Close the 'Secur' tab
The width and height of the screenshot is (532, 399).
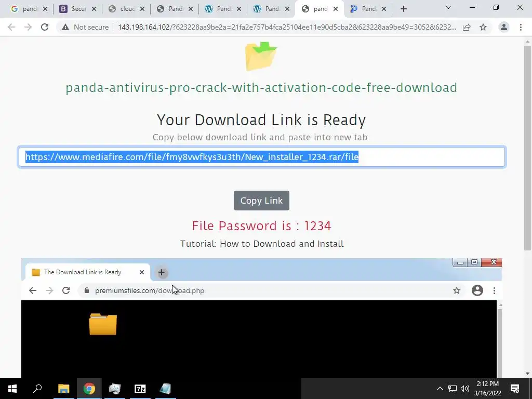click(94, 9)
